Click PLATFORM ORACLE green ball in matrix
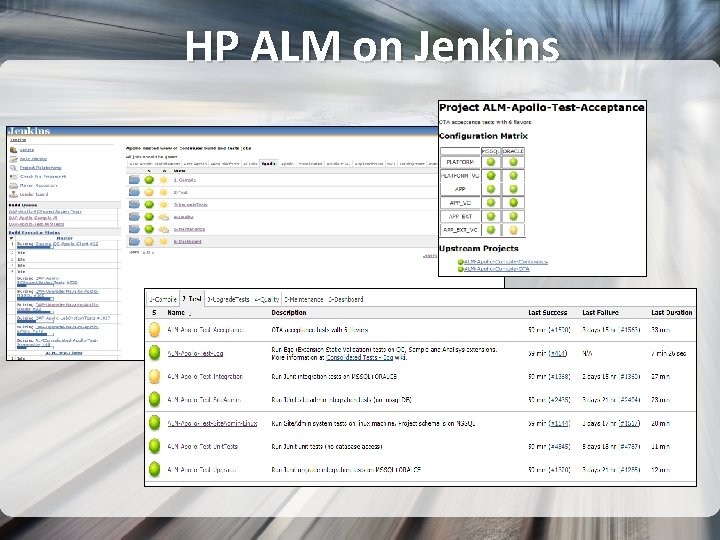Image resolution: width=720 pixels, height=540 pixels. (x=513, y=162)
